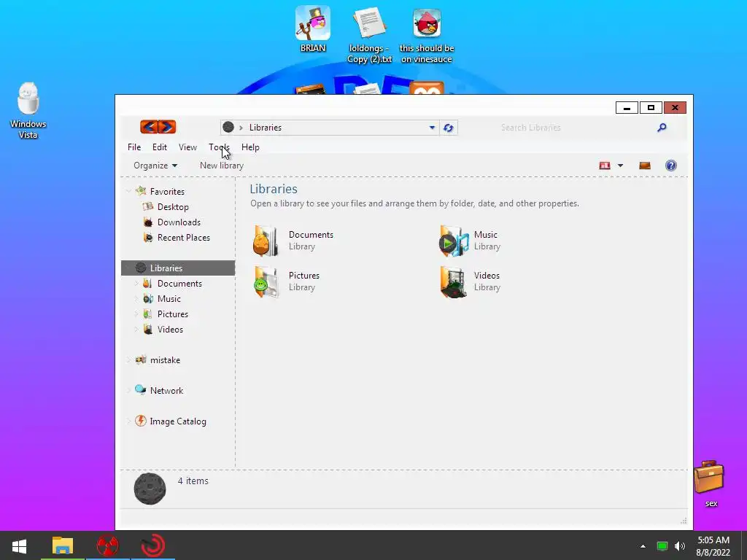Open the volume speaker tray icon
This screenshot has height=560, width=747.
[680, 546]
